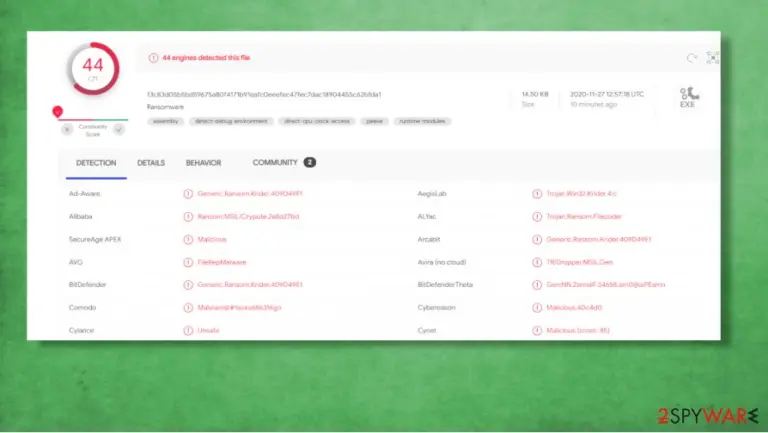Click the warning icon on Cynet row
Image resolution: width=768 pixels, height=433 pixels.
click(x=537, y=331)
